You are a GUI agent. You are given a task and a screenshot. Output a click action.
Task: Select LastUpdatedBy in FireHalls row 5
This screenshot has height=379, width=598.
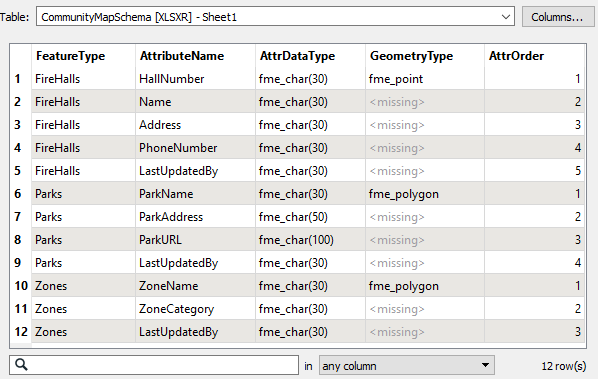pos(195,170)
